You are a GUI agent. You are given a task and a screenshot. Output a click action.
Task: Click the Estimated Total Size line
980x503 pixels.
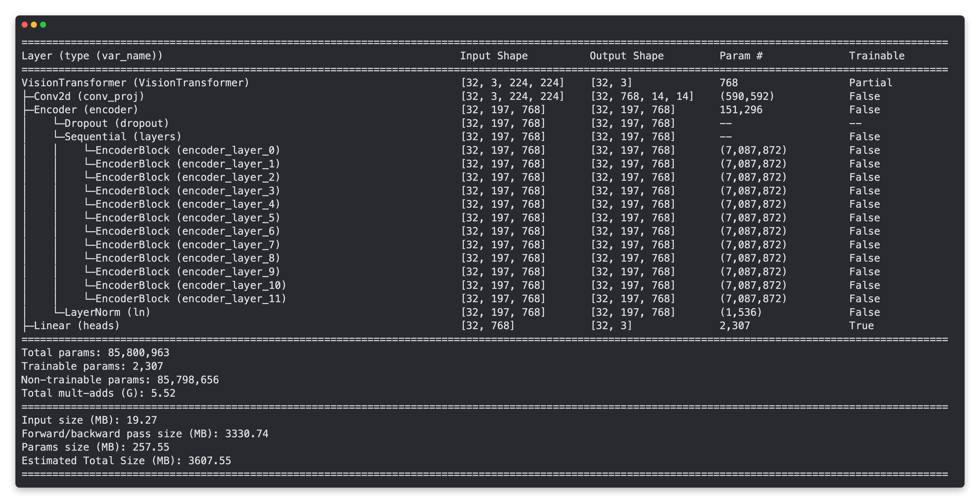click(126, 461)
